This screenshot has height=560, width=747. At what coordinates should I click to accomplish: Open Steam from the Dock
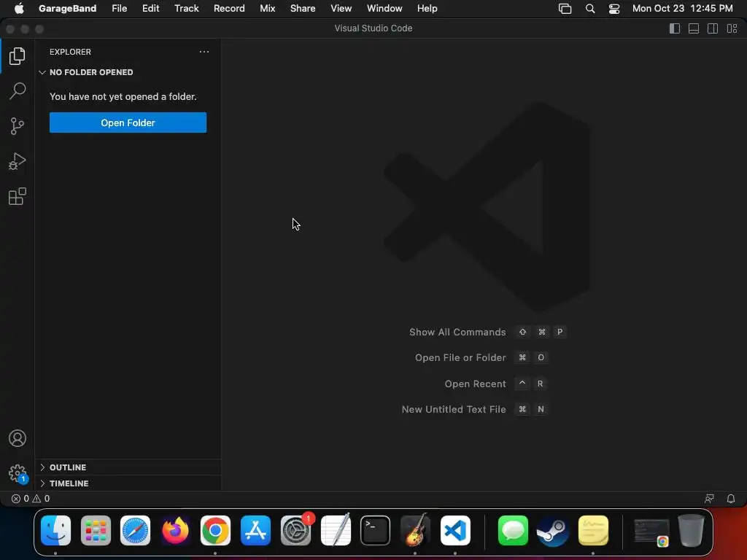coord(553,530)
